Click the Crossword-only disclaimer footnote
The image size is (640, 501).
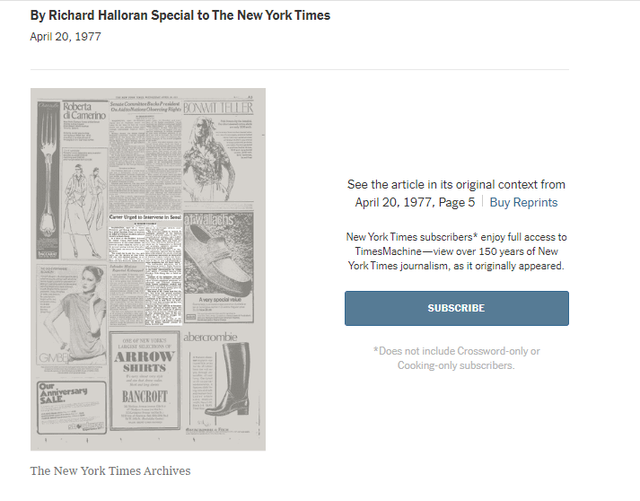pos(456,358)
